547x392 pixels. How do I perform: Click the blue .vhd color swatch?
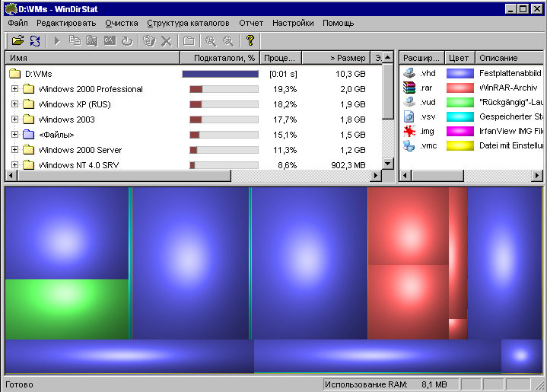click(x=460, y=73)
